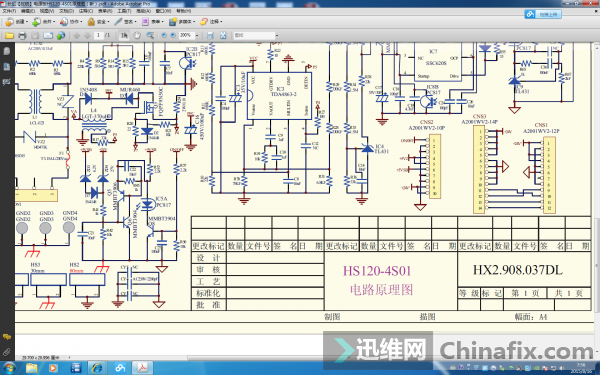Image resolution: width=600 pixels, height=375 pixels.
Task: Choose the Hand pan tool
Action: (x=137, y=36)
